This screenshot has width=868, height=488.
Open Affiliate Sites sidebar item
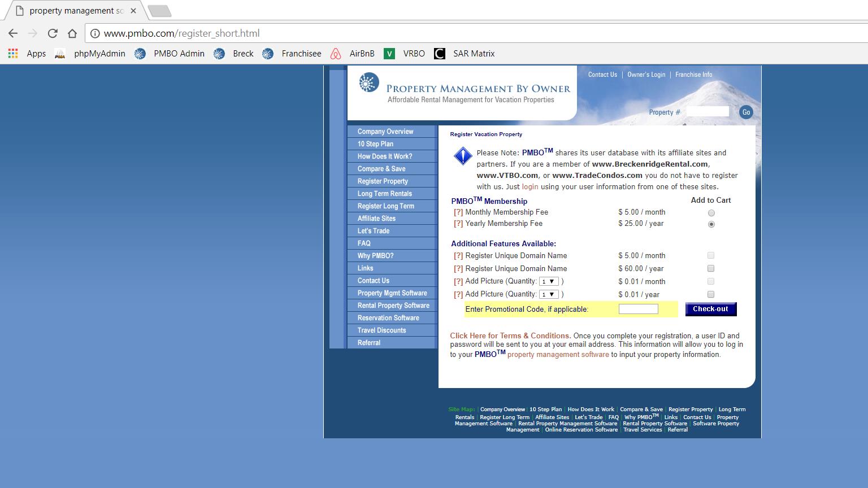pyautogui.click(x=392, y=219)
